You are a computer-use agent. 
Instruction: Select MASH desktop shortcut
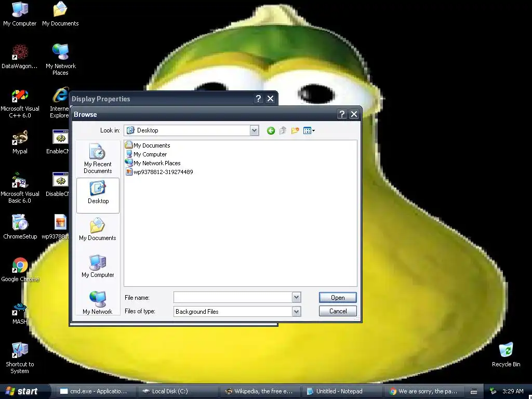coord(20,312)
